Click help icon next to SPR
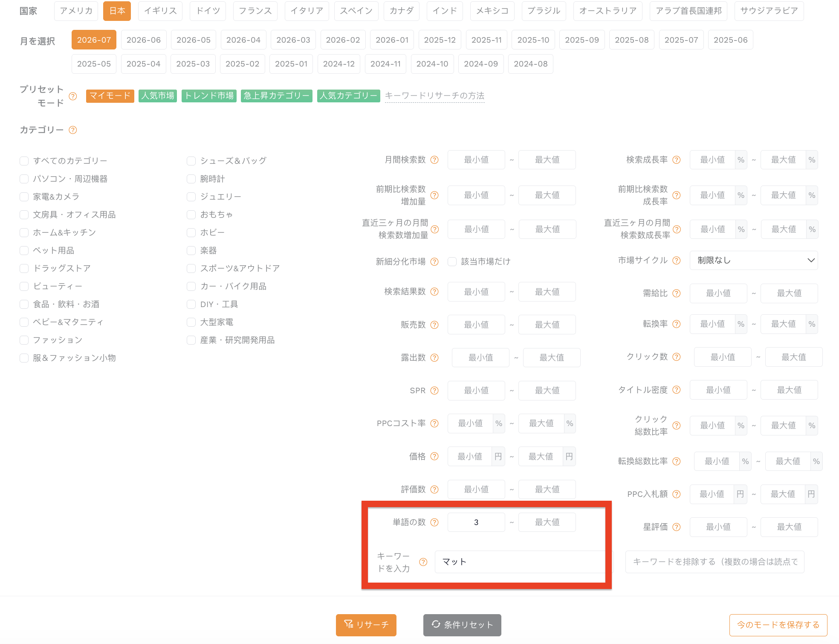The height and width of the screenshot is (644, 839). coord(434,391)
